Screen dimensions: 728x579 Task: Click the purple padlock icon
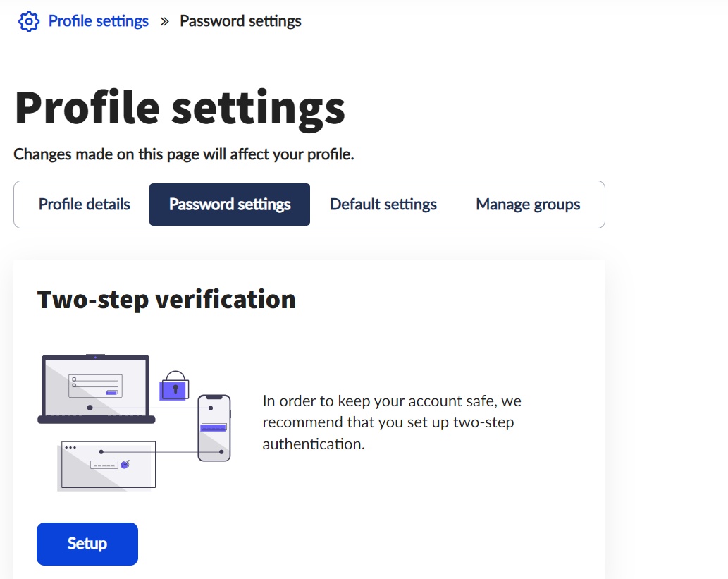(175, 386)
